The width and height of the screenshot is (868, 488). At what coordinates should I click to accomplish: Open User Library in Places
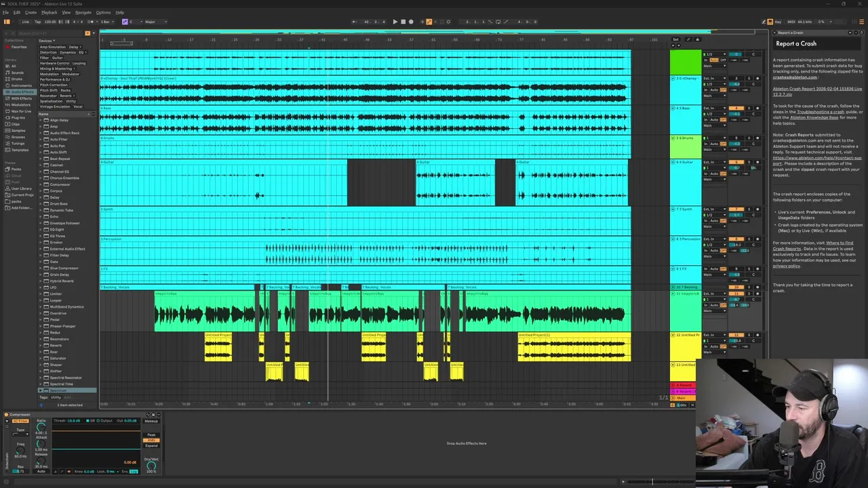tap(20, 188)
